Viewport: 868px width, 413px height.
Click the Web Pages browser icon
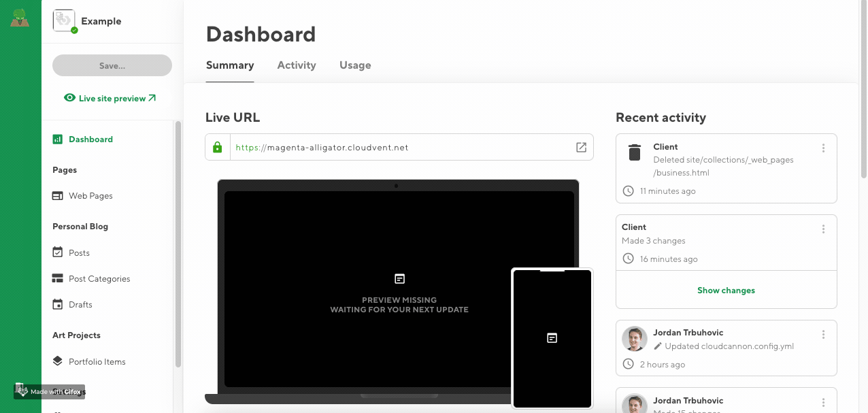(58, 196)
